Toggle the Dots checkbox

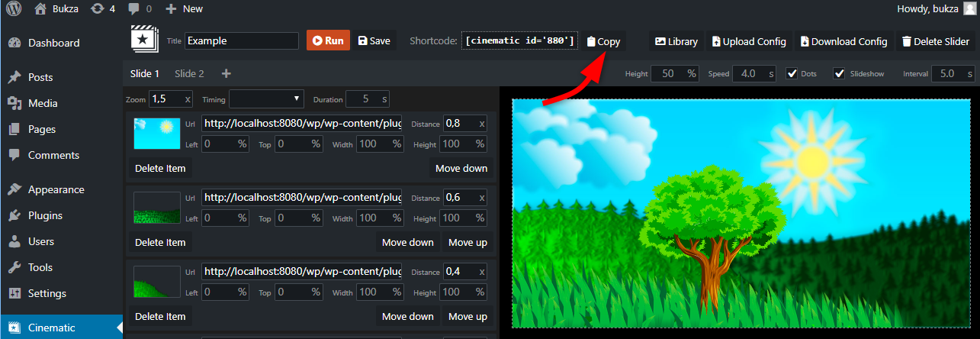point(792,74)
